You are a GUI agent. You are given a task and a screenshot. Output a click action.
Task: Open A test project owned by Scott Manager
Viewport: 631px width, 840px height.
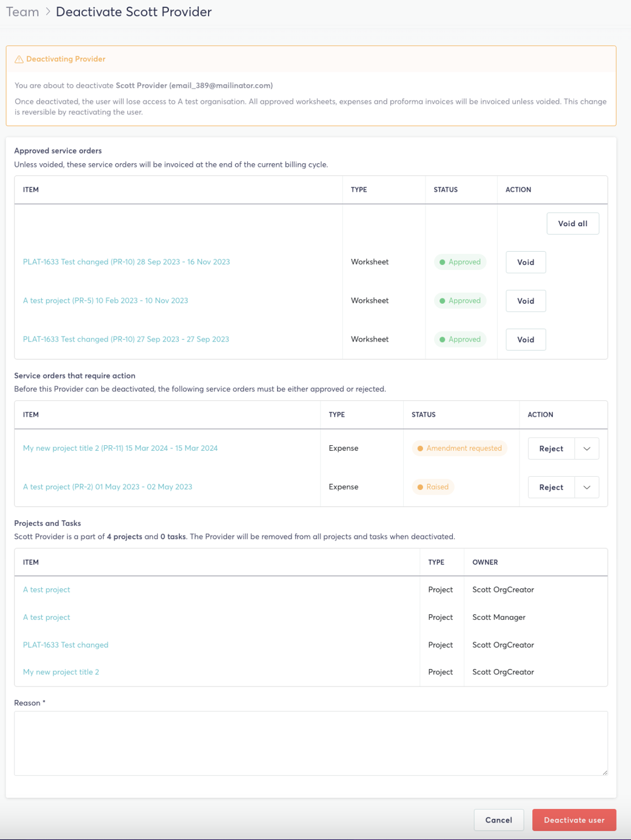(x=47, y=617)
